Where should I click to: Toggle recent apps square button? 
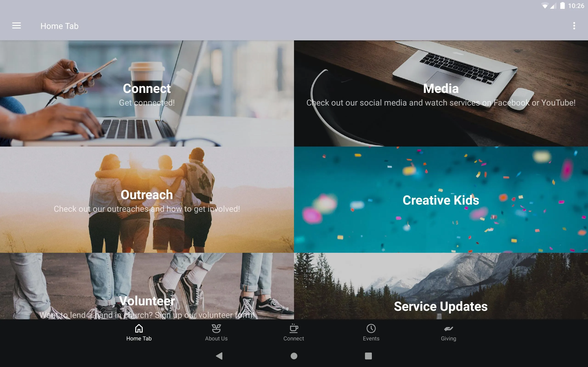(367, 356)
